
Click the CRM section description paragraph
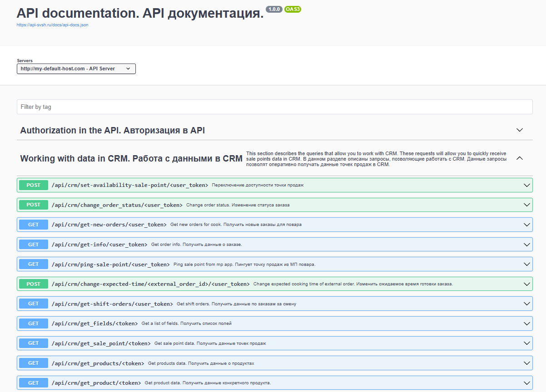coord(377,159)
